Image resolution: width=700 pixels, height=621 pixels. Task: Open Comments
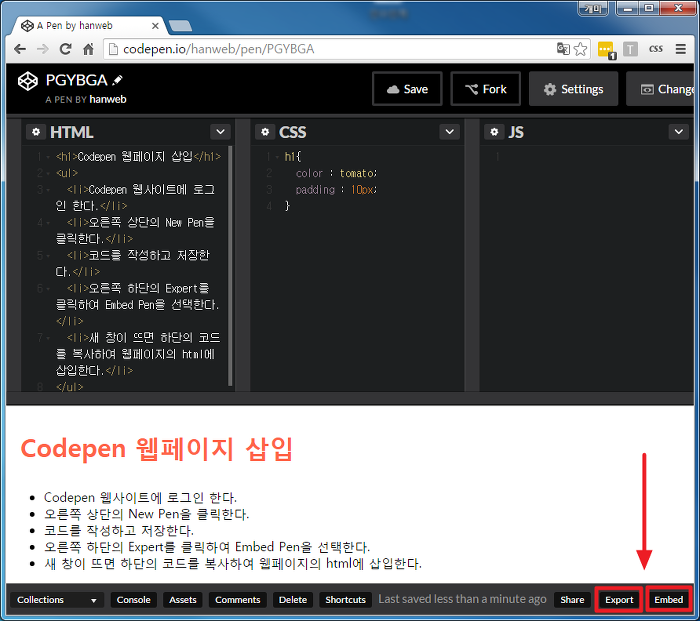(238, 600)
